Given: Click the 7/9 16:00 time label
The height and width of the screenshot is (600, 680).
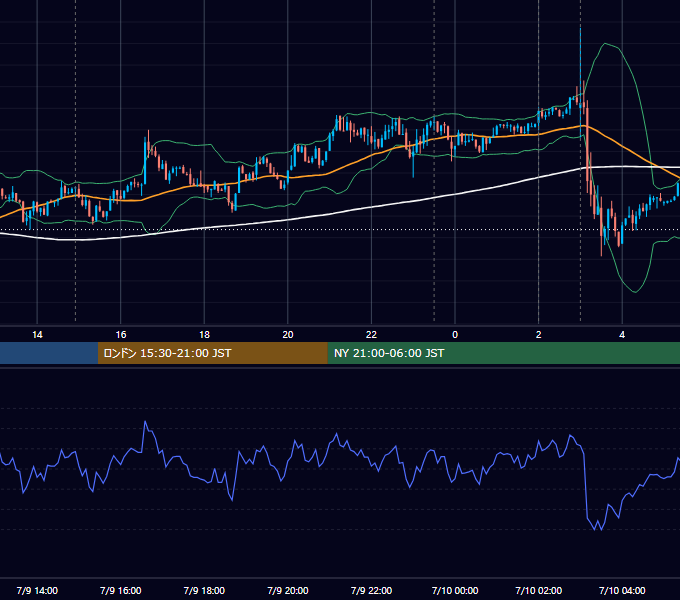Looking at the screenshot, I should 121,590.
